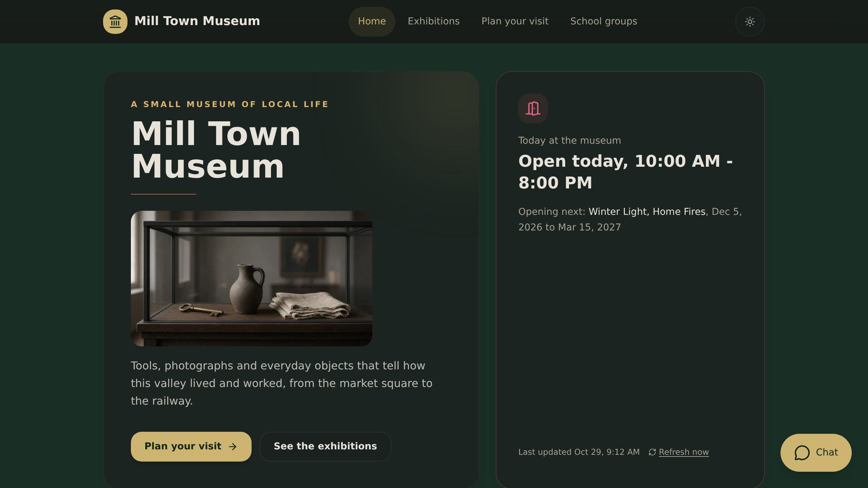Click the Refresh now link
The width and height of the screenshot is (868, 488).
point(684,452)
